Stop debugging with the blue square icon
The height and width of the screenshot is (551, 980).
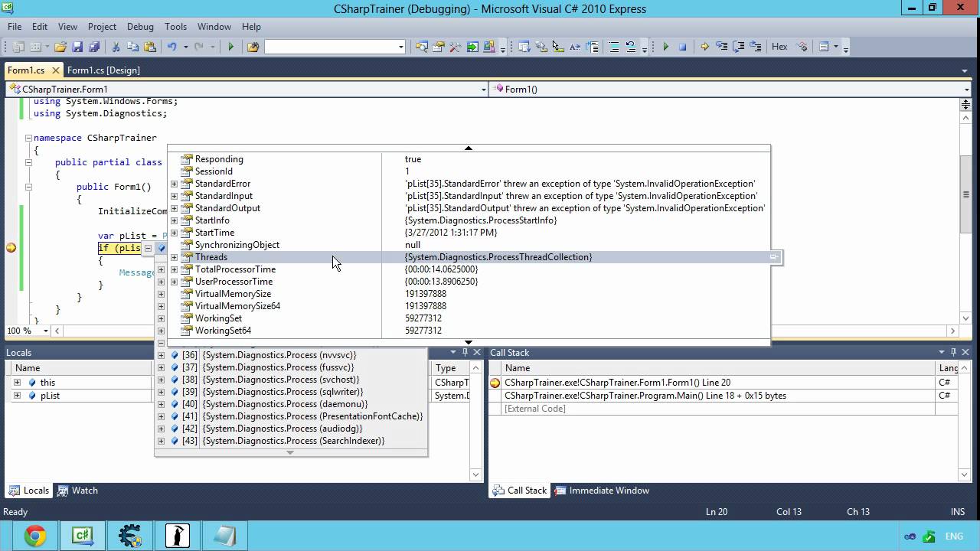[683, 47]
